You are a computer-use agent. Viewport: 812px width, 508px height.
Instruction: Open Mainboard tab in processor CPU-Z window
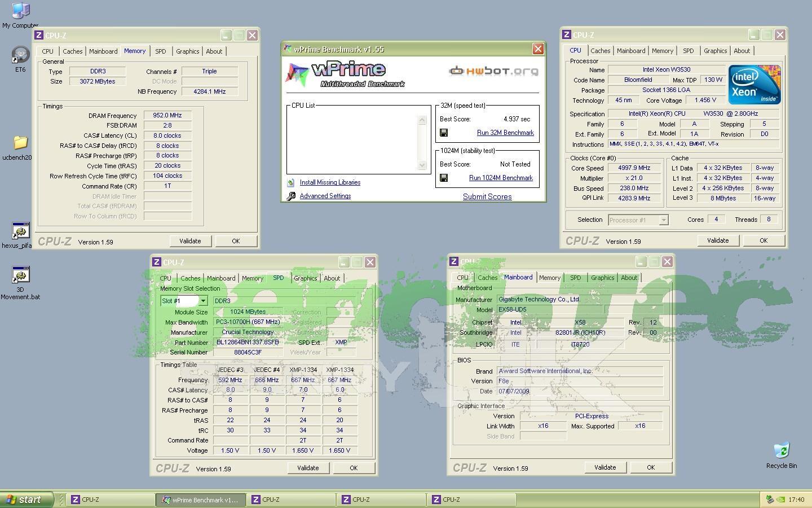click(x=631, y=51)
